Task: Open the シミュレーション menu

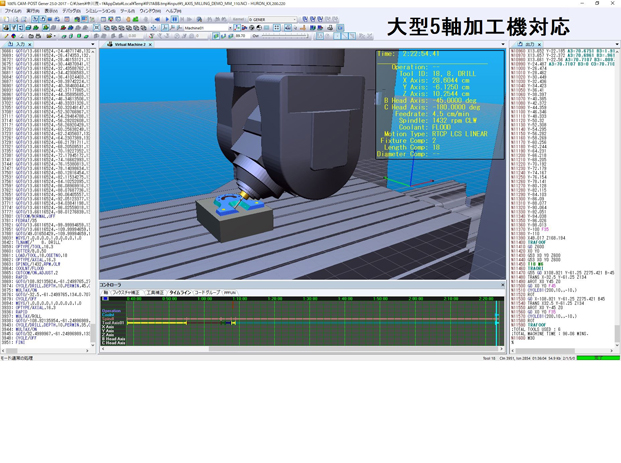Action: [x=101, y=11]
